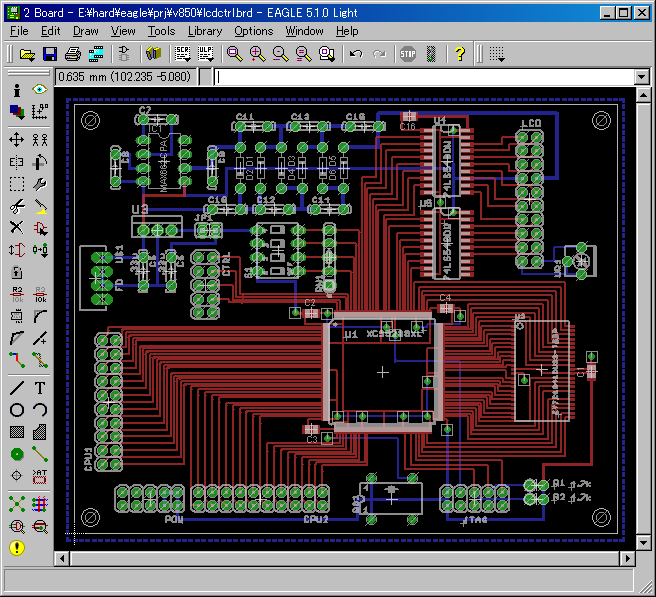Select the Wire line tool
The height and width of the screenshot is (597, 656).
point(17,388)
